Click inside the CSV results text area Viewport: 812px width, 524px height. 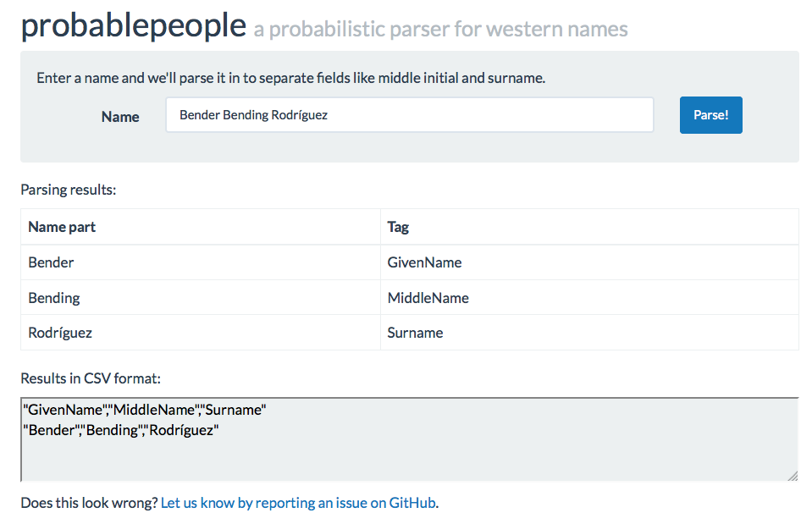pos(409,439)
